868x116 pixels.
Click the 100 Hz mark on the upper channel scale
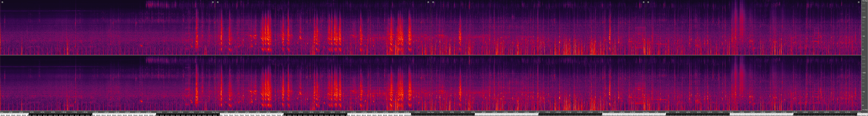pos(864,36)
